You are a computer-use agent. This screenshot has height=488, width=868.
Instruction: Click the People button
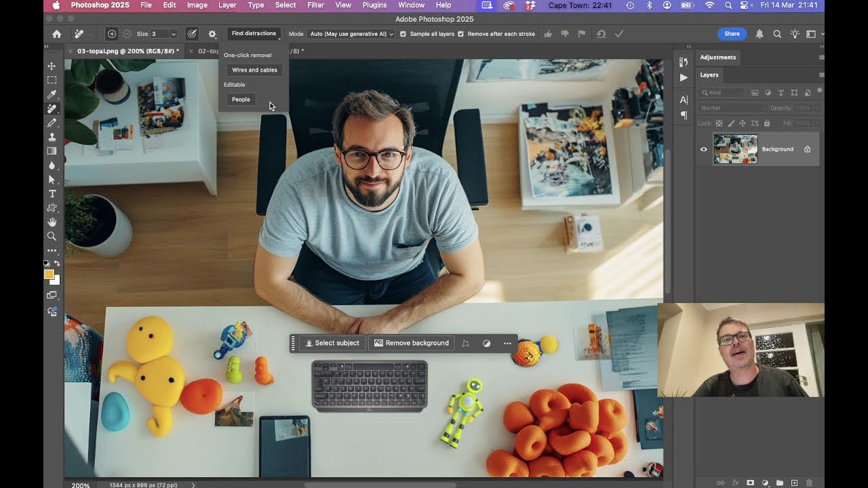pyautogui.click(x=241, y=100)
